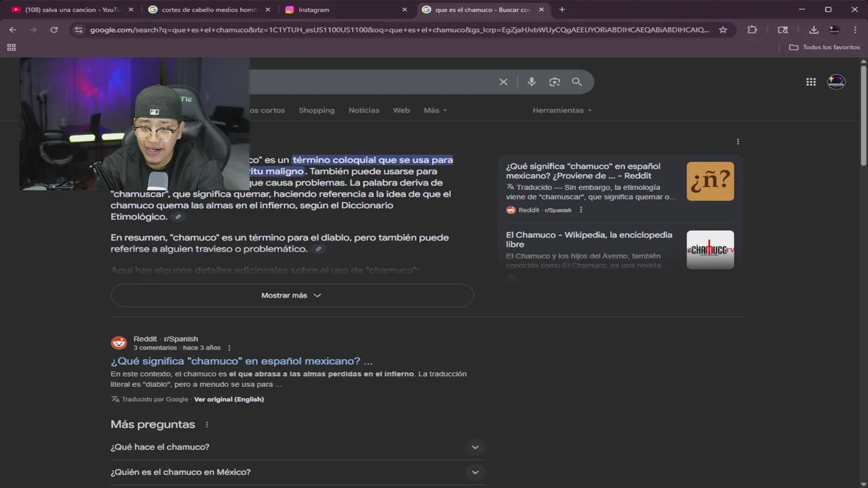This screenshot has height=488, width=868.
Task: Switch to the 'cortes de cabello medios' tab
Action: click(208, 9)
